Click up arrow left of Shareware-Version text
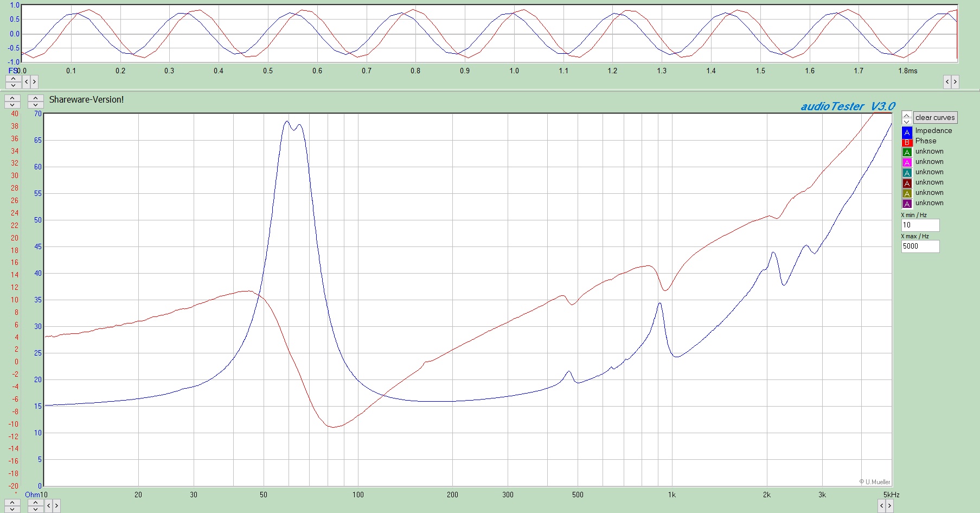 point(35,98)
